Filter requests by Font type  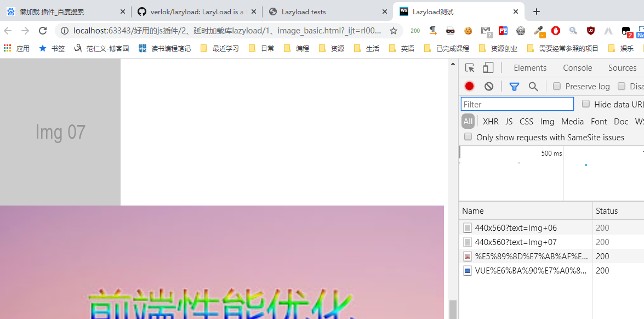point(599,121)
